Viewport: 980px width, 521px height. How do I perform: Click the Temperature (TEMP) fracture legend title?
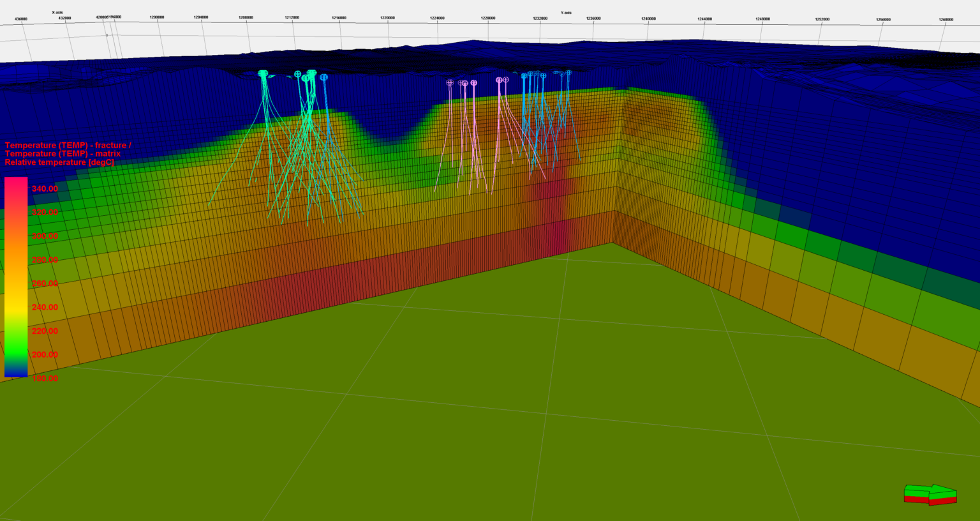67,146
